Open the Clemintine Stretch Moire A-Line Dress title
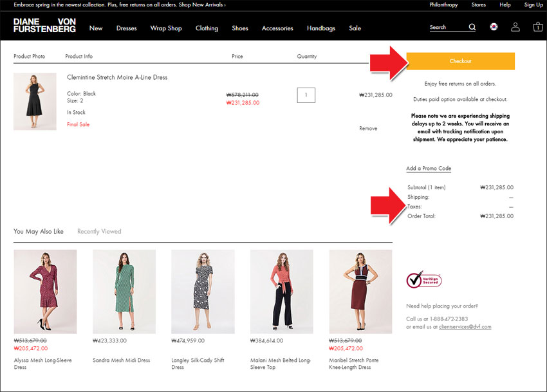This screenshot has width=547, height=392. coord(117,77)
